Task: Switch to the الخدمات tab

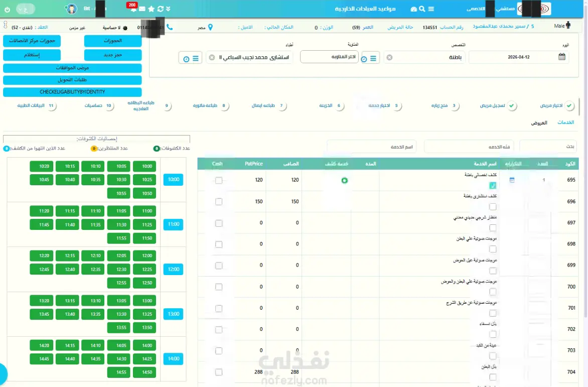Action: (565, 122)
